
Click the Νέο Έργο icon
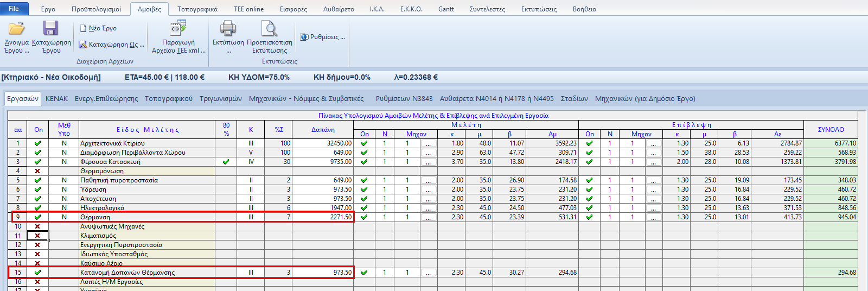click(84, 28)
